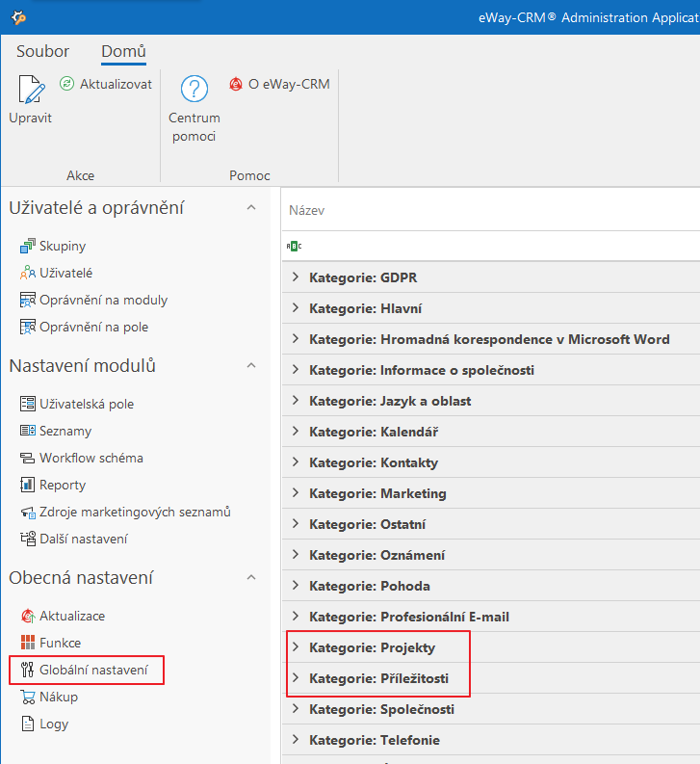Click the Oprávnění na pole icon
This screenshot has width=700, height=764.
27,327
